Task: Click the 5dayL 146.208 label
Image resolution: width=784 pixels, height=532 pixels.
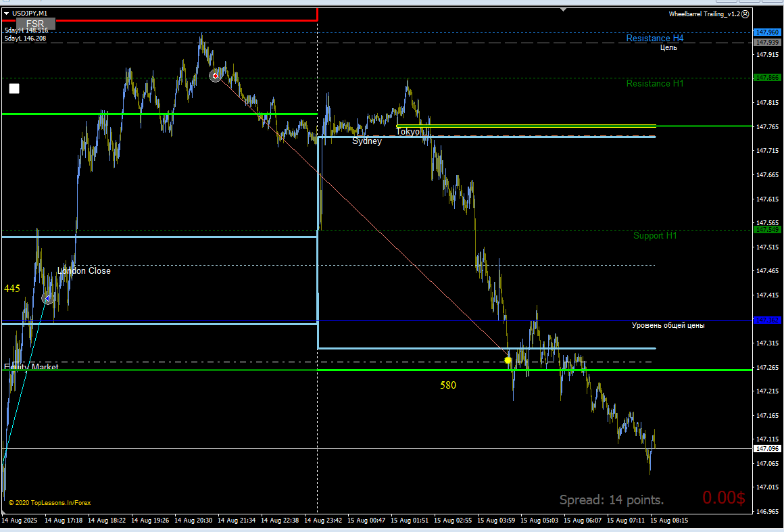Action: click(26, 39)
